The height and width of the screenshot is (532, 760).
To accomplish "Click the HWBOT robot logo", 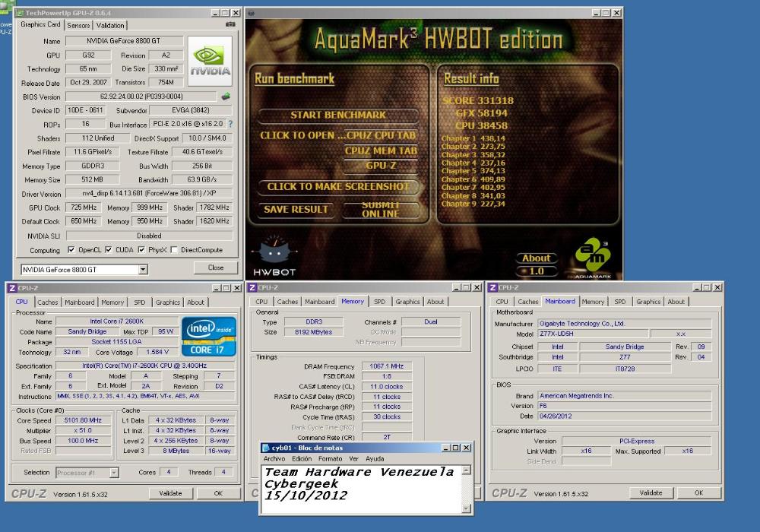I will (274, 256).
